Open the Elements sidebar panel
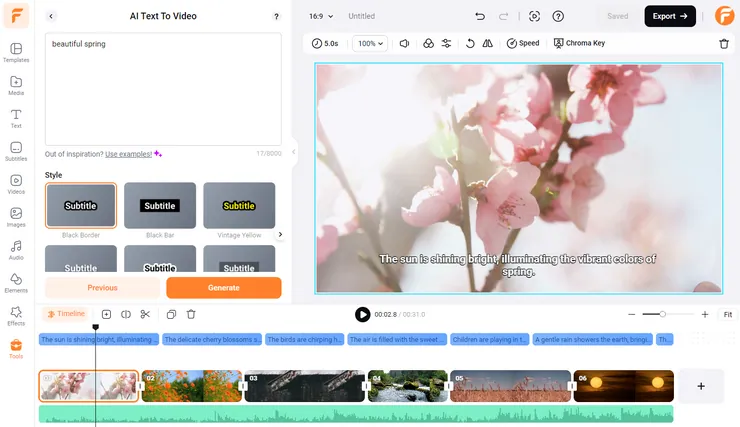Screen dimensions: 740x427 tap(16, 283)
